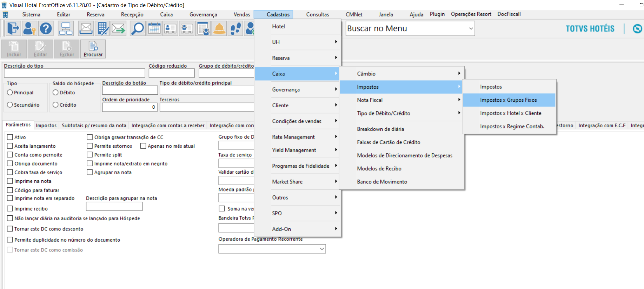644x289 pixels.
Task: Open the Consultas menu
Action: tap(318, 14)
